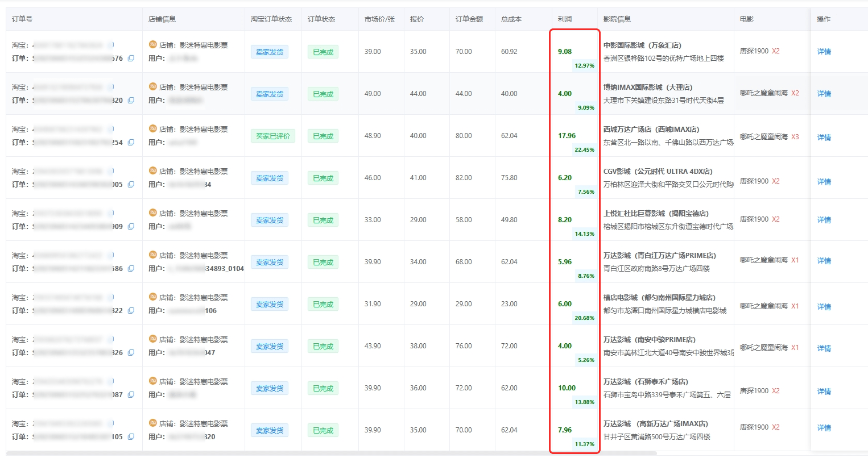Select profit value 17.96
The width and height of the screenshot is (868, 458).
coord(567,136)
